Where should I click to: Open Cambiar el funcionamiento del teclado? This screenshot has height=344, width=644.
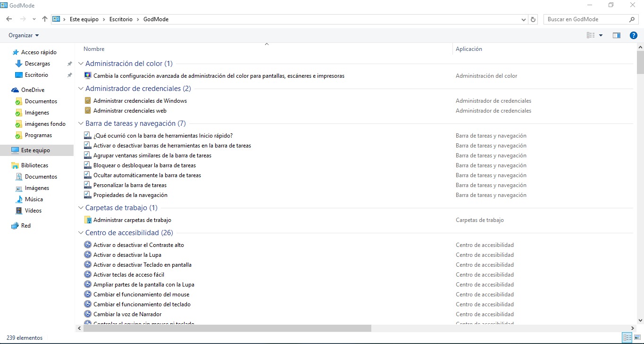pos(142,304)
